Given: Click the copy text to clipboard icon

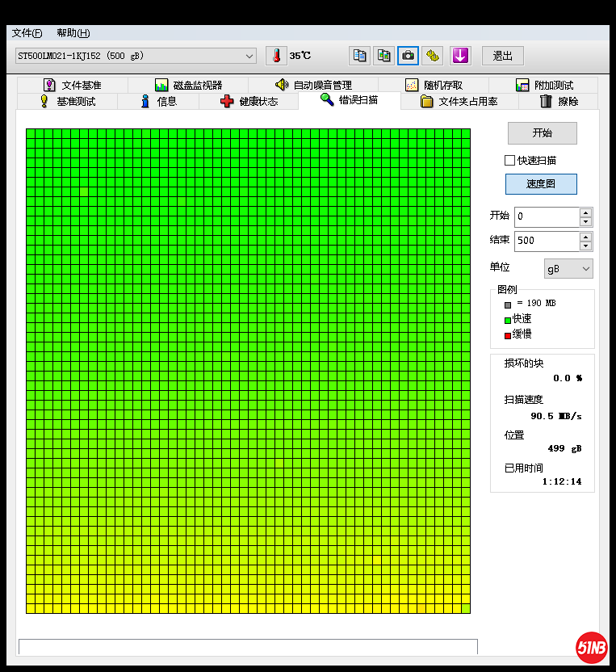Looking at the screenshot, I should [x=360, y=56].
